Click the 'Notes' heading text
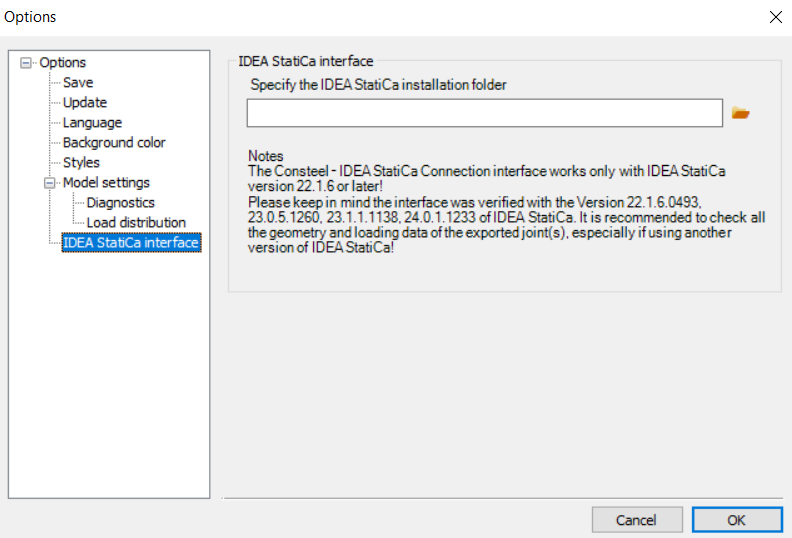 click(x=266, y=156)
